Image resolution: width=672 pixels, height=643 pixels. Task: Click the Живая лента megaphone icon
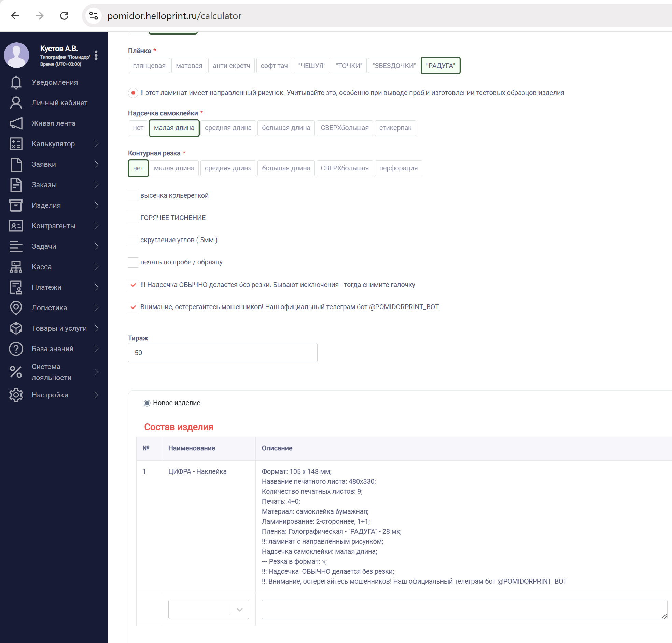point(16,123)
